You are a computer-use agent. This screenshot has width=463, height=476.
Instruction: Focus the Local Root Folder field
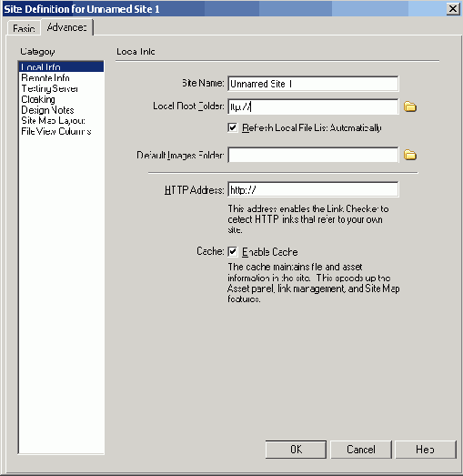pos(313,106)
